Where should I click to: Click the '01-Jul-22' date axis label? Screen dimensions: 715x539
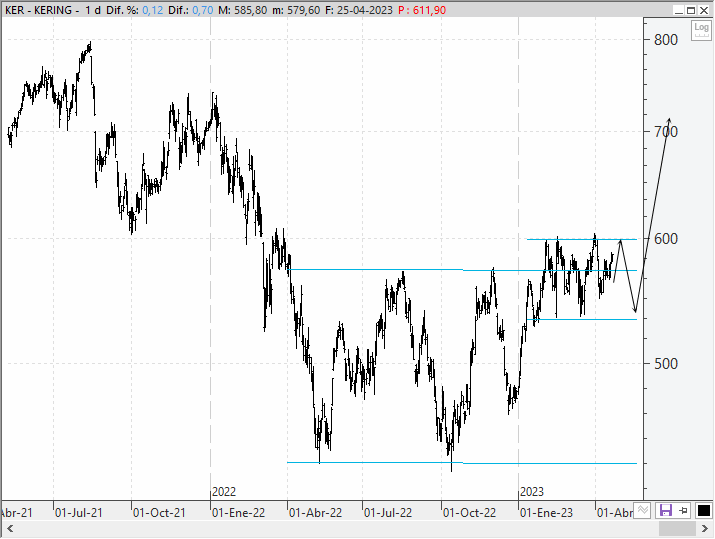[x=388, y=513]
